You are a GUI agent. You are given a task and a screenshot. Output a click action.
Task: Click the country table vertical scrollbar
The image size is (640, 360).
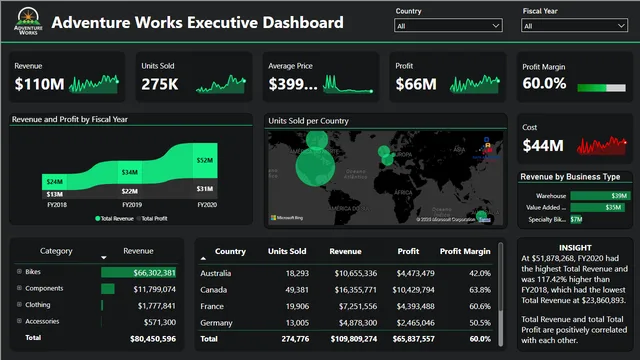coord(500,294)
